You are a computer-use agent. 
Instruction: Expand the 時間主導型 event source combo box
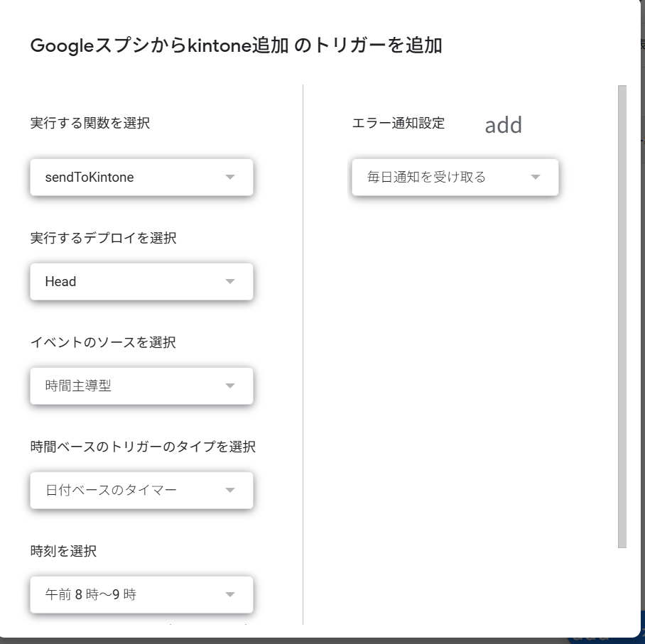point(141,386)
